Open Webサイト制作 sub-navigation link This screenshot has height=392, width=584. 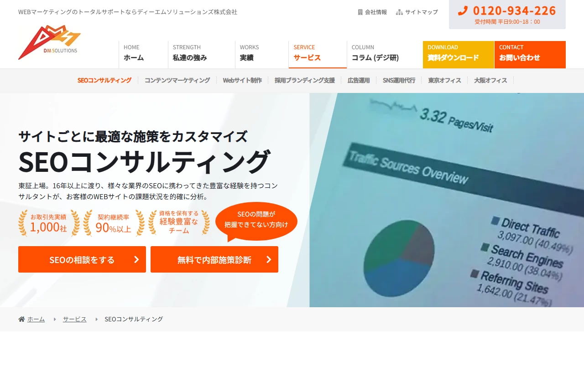pyautogui.click(x=242, y=80)
